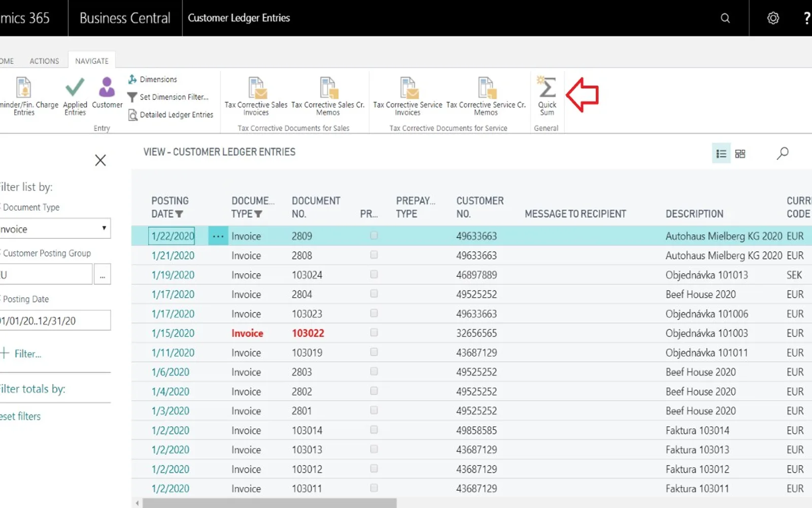Go to Business Central home
This screenshot has width=812, height=508.
(x=125, y=18)
